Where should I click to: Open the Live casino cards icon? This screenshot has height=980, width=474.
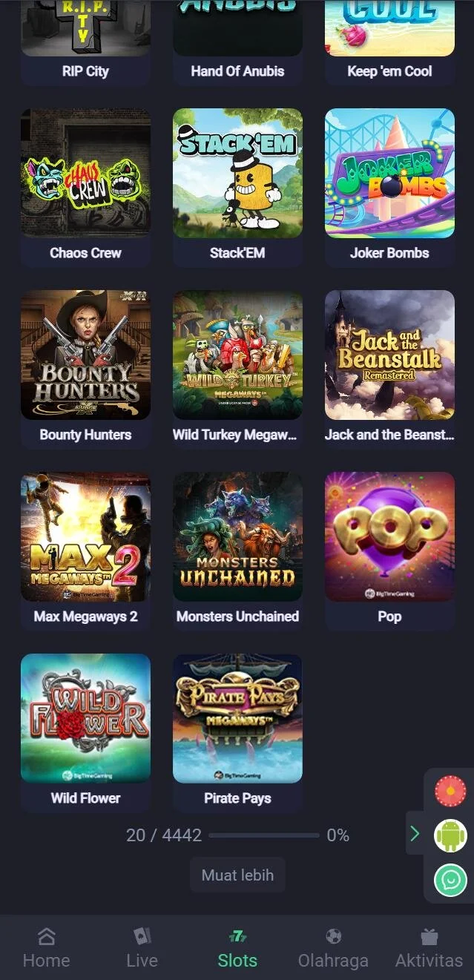tap(142, 936)
